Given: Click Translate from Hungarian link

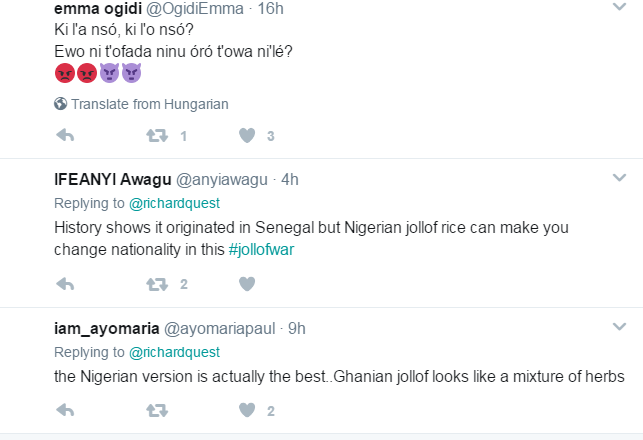Looking at the screenshot, I should click(150, 104).
